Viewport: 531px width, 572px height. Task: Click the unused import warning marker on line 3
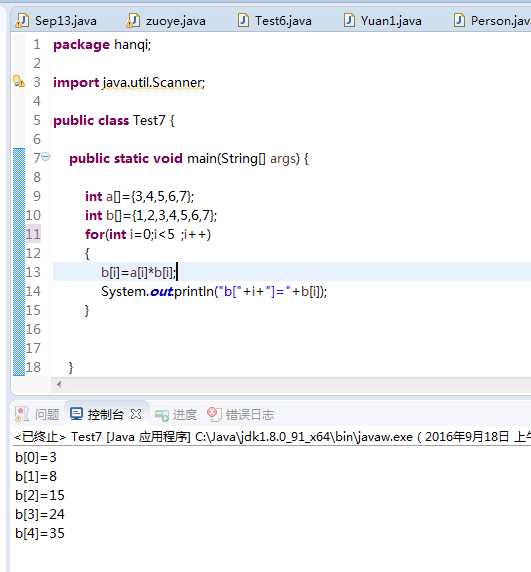19,81
